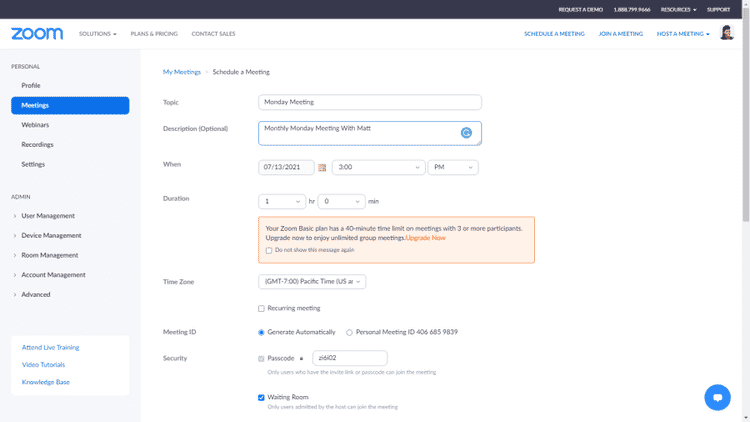Go to Recordings in sidebar
This screenshot has width=750, height=422.
(38, 145)
